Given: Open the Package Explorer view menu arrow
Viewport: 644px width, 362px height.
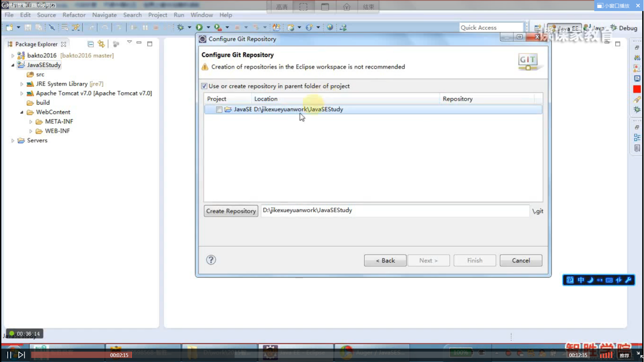Looking at the screenshot, I should [129, 43].
